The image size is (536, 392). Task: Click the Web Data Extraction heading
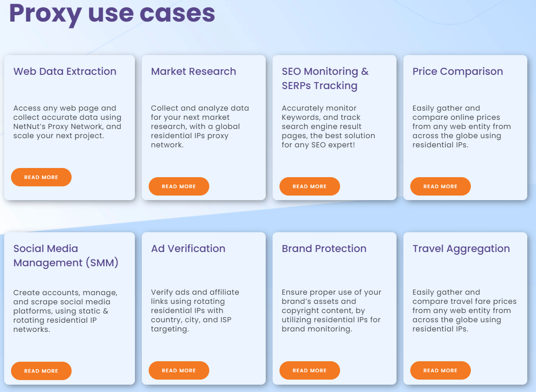[x=65, y=72]
